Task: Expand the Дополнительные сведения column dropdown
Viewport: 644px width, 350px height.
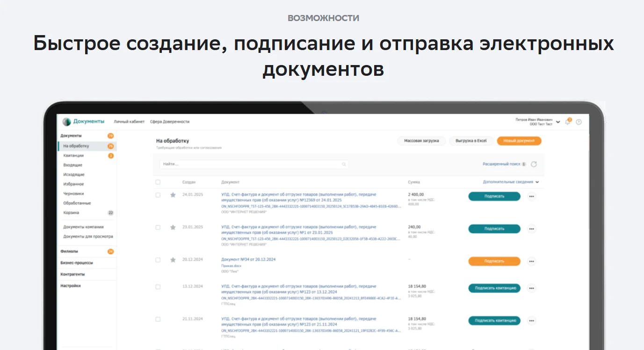Action: tap(537, 182)
